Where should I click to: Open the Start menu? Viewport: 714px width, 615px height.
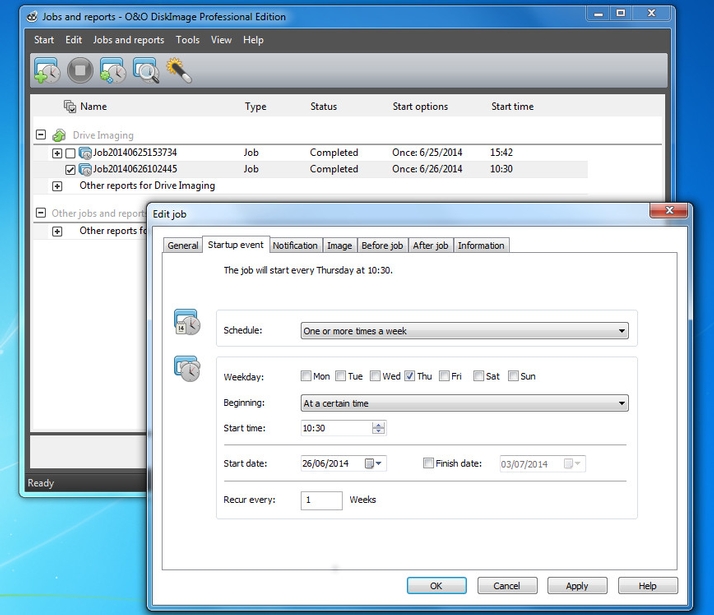(44, 40)
